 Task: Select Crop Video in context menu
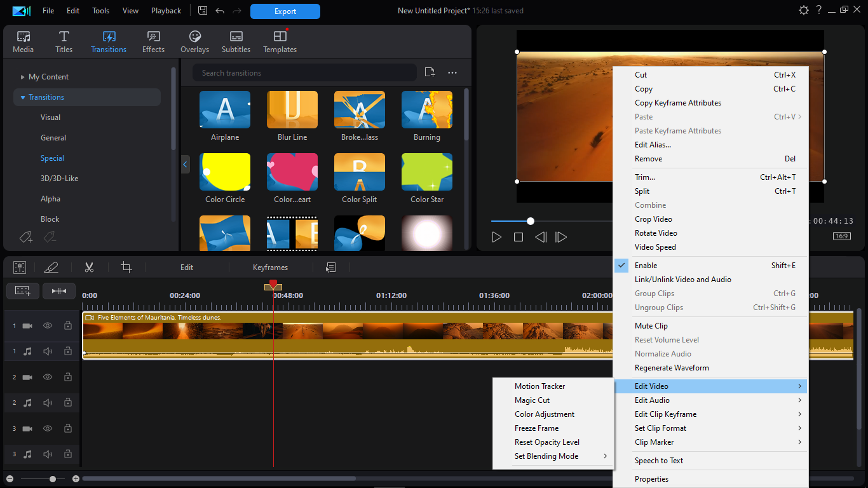tap(653, 219)
